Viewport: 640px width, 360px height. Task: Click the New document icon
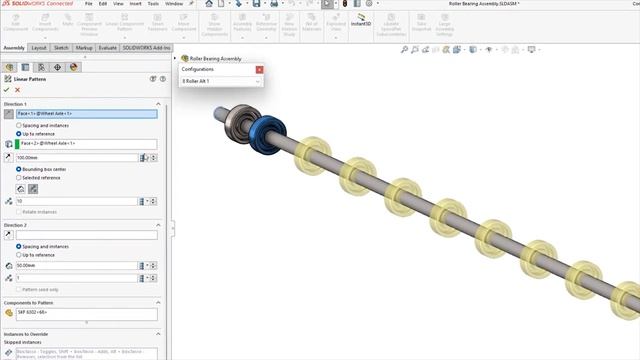click(x=221, y=4)
